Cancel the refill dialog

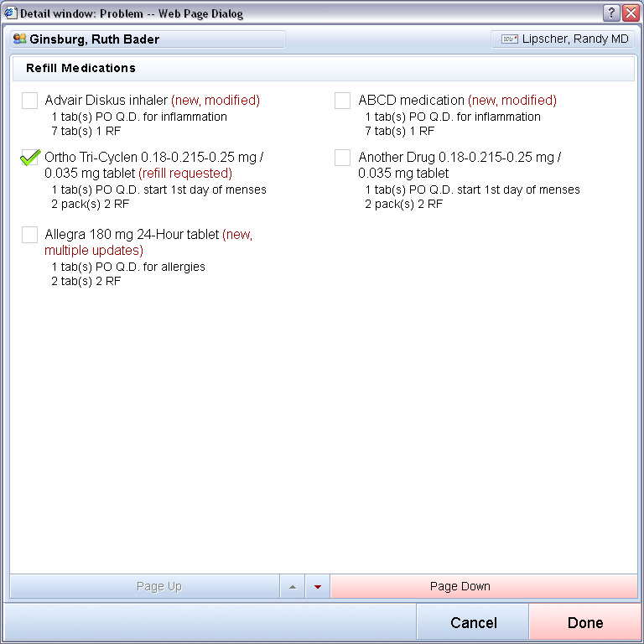(x=473, y=623)
